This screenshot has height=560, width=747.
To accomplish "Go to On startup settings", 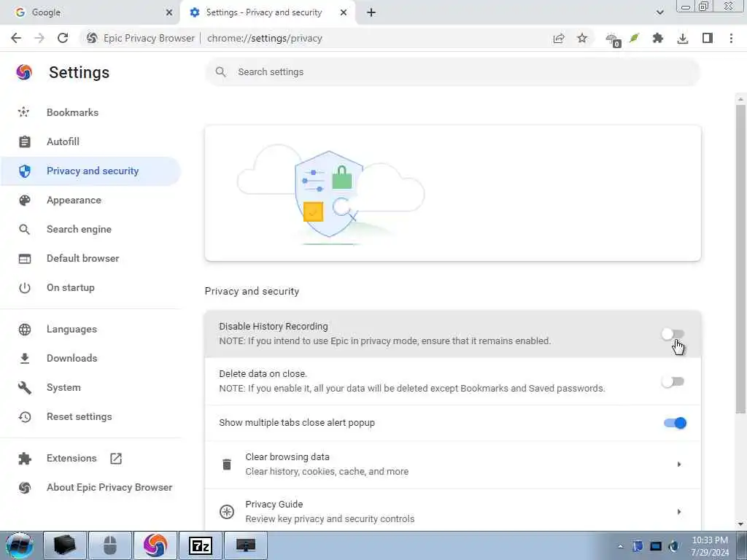I will click(x=90, y=287).
